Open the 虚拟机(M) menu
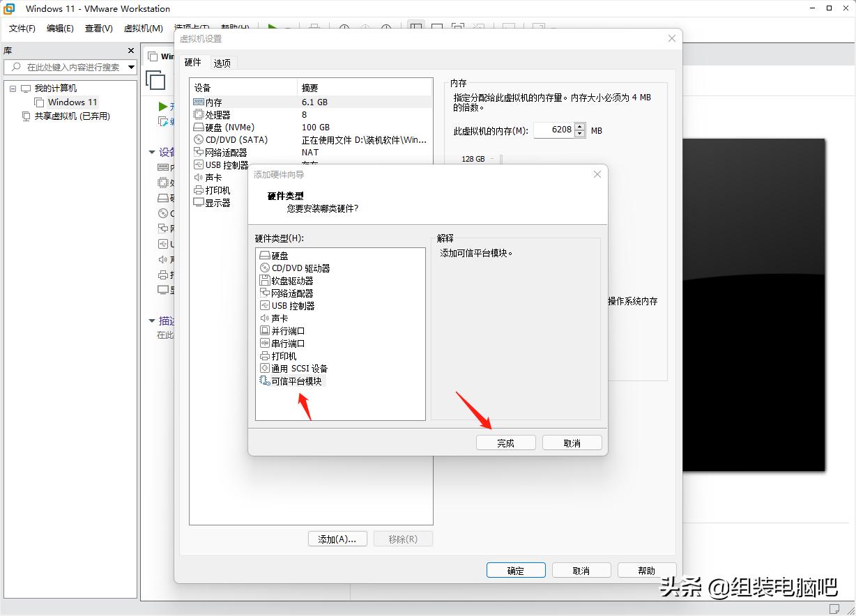This screenshot has width=856, height=616. 143,29
